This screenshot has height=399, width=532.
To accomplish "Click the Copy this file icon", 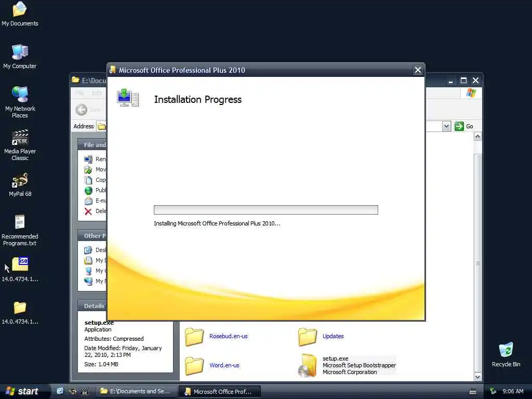I will (88, 180).
